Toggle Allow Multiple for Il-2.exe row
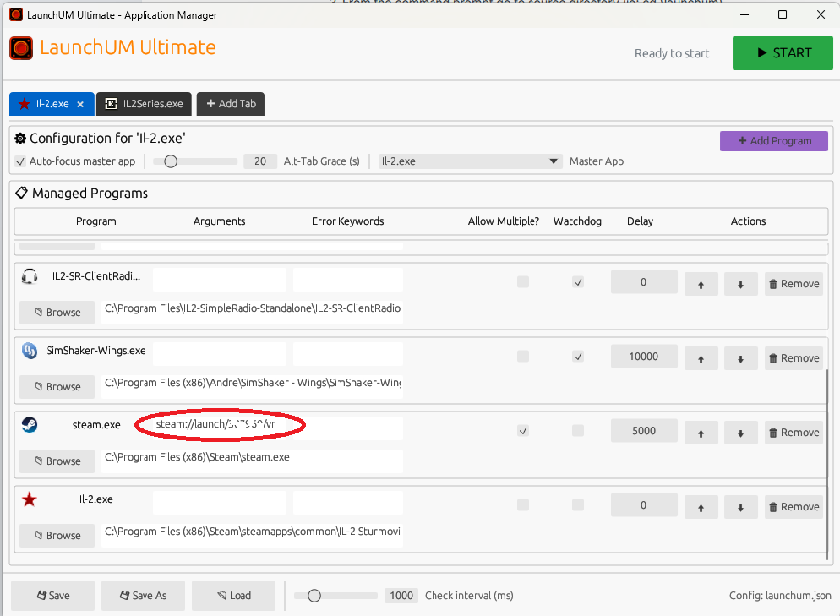Image resolution: width=840 pixels, height=616 pixels. click(523, 505)
